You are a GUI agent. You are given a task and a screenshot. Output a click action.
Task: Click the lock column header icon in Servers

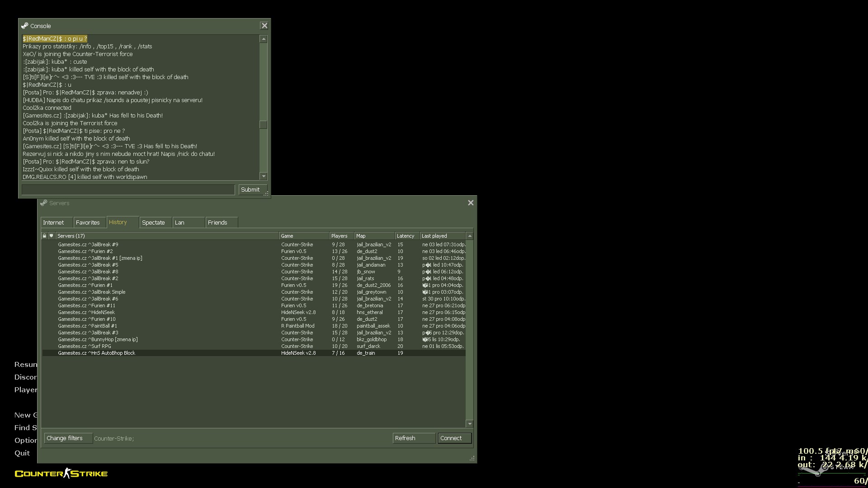point(44,236)
